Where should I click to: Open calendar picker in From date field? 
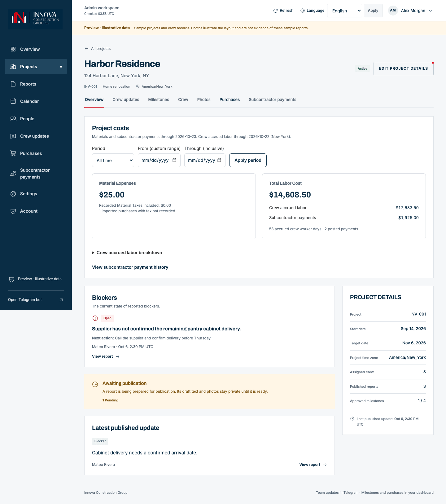[174, 160]
